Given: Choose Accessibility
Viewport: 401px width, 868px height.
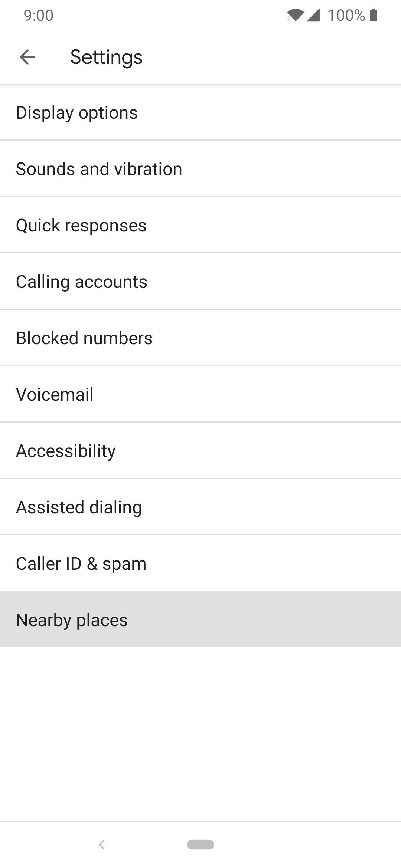Looking at the screenshot, I should tap(200, 451).
